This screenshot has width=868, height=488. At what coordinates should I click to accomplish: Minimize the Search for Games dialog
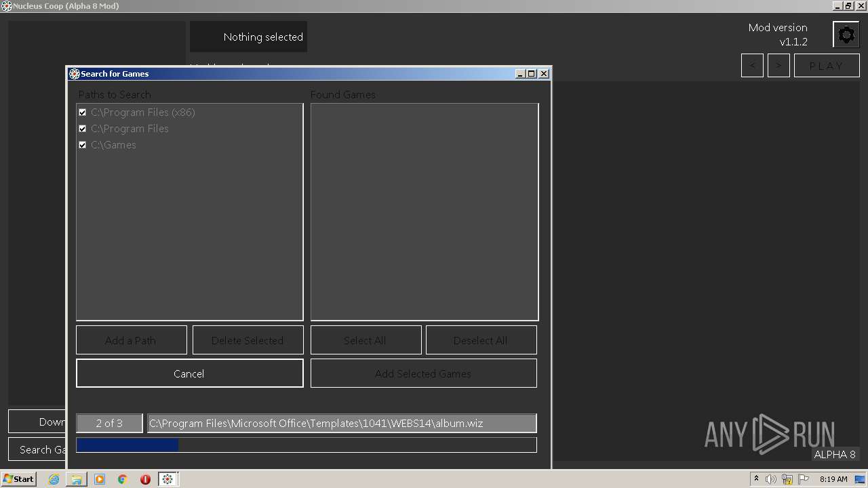pyautogui.click(x=520, y=74)
